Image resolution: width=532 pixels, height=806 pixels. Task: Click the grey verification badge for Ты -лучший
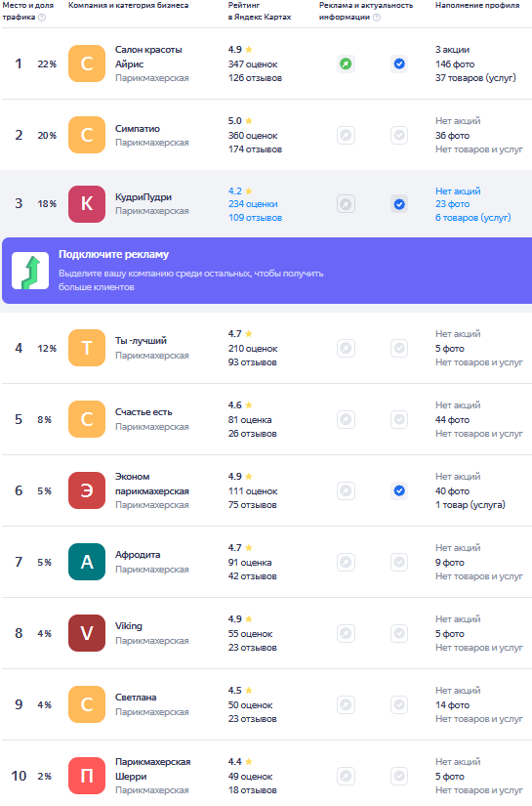coord(399,349)
